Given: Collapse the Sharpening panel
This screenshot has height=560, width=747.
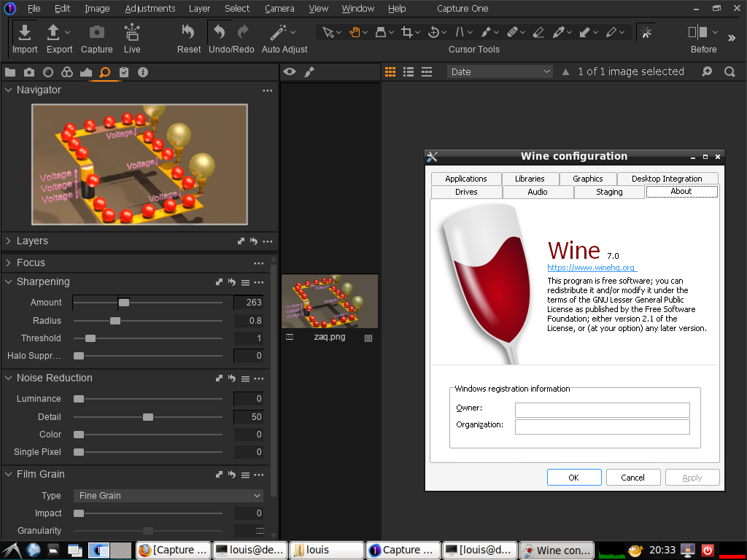Looking at the screenshot, I should point(8,282).
